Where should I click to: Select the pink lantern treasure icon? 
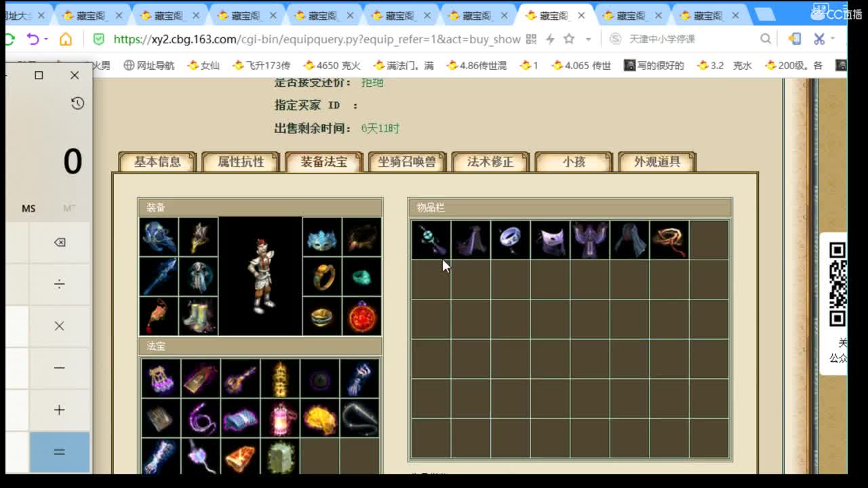(280, 418)
